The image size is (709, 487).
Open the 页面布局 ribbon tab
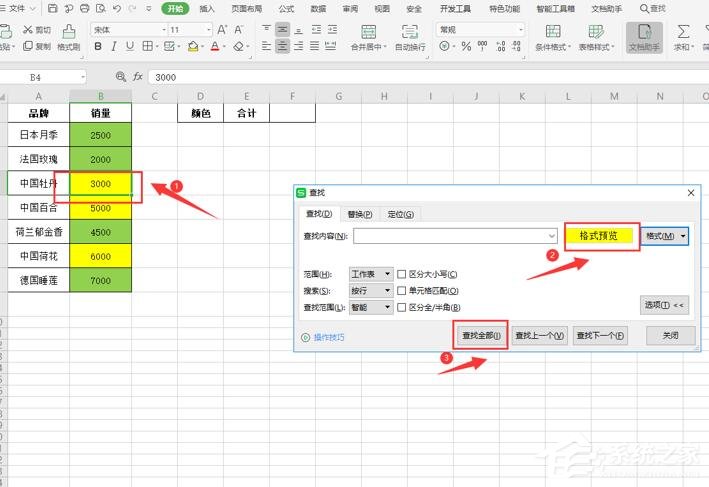[x=246, y=8]
